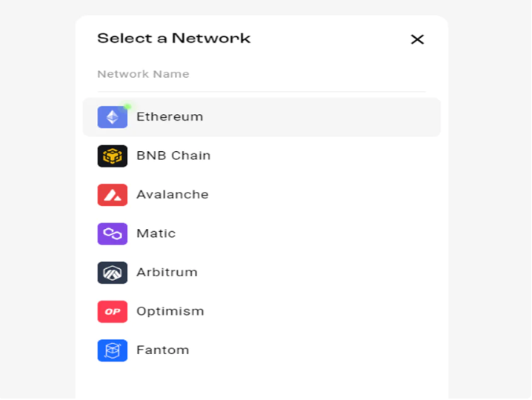Click the green active-network dot on Ethereum
This screenshot has height=400, width=532.
pos(127,107)
